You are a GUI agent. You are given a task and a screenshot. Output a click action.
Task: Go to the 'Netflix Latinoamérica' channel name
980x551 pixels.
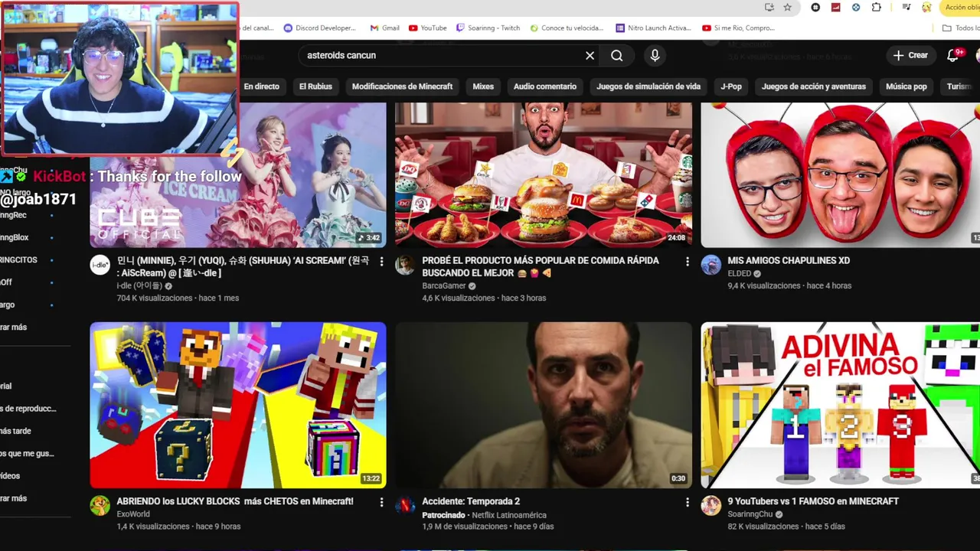tap(509, 515)
